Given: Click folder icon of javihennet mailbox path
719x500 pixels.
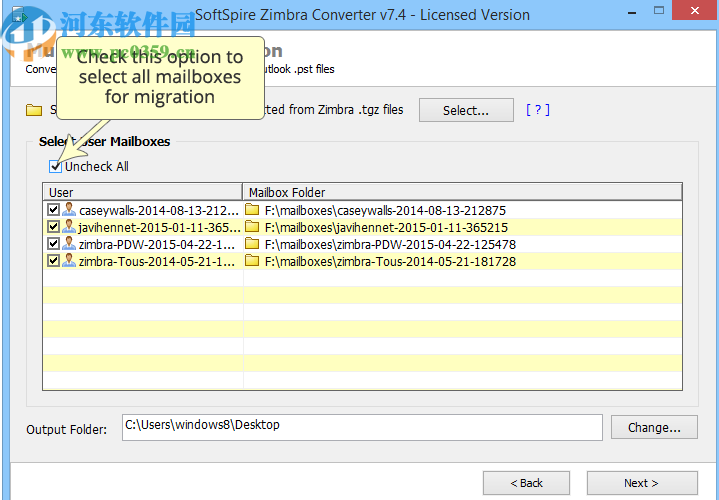Looking at the screenshot, I should (x=252, y=227).
